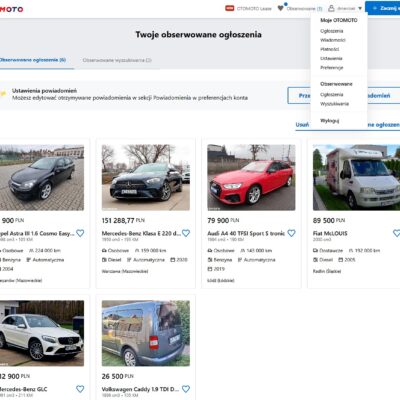
Task: Click the user account icon
Action: pyautogui.click(x=331, y=8)
